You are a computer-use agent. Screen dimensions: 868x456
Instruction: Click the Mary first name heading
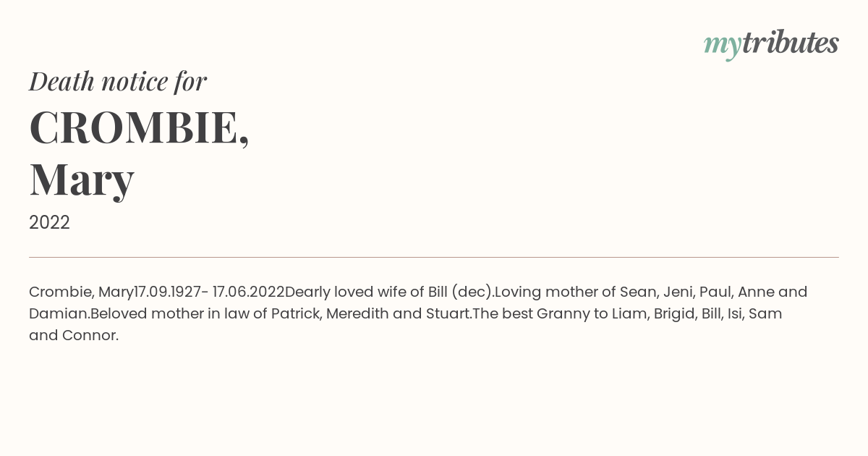coord(82,180)
